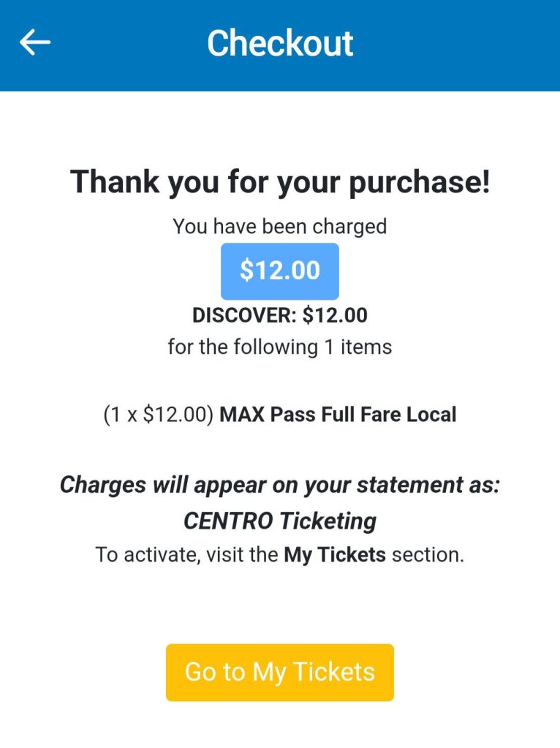Tap the back arrow icon
The width and height of the screenshot is (560, 748).
34,43
